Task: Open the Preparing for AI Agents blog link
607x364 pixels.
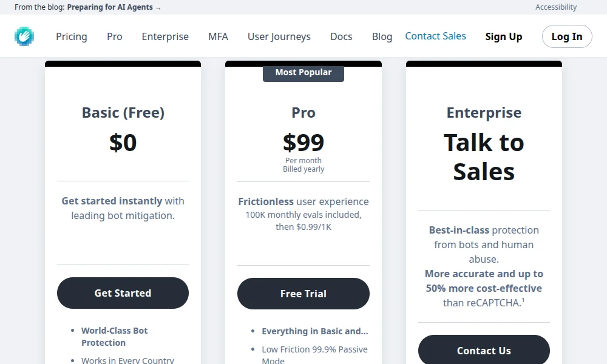Action: (x=114, y=7)
